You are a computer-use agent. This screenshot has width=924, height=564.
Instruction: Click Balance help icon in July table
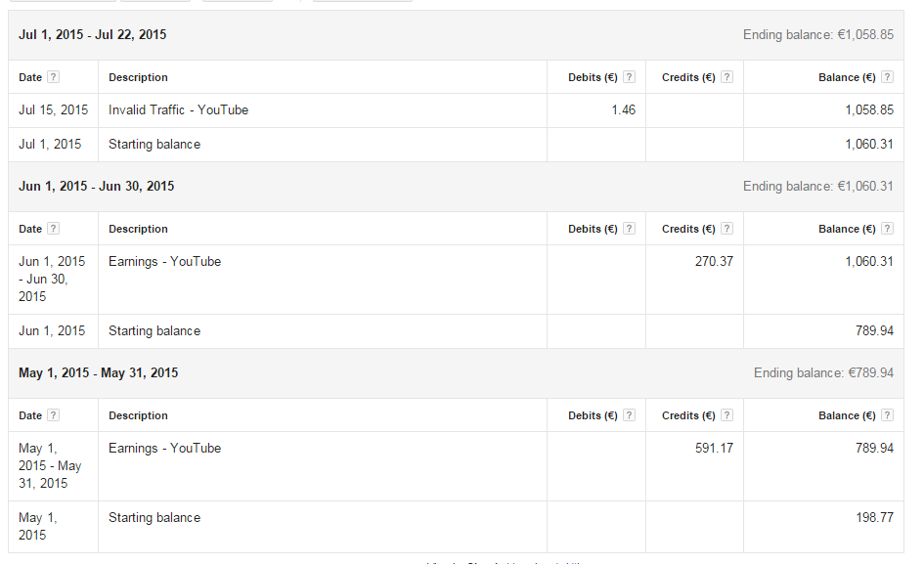pyautogui.click(x=887, y=77)
